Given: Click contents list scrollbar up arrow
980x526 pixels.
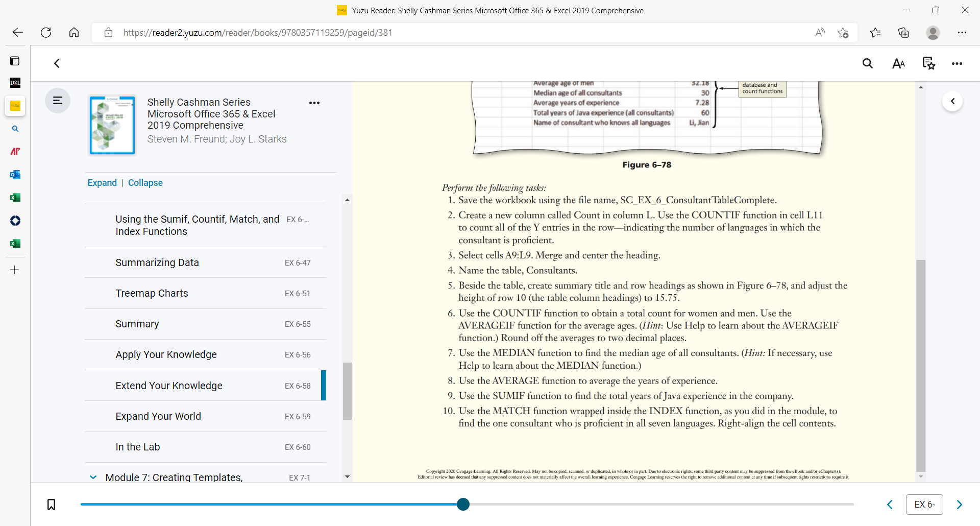Looking at the screenshot, I should point(347,200).
